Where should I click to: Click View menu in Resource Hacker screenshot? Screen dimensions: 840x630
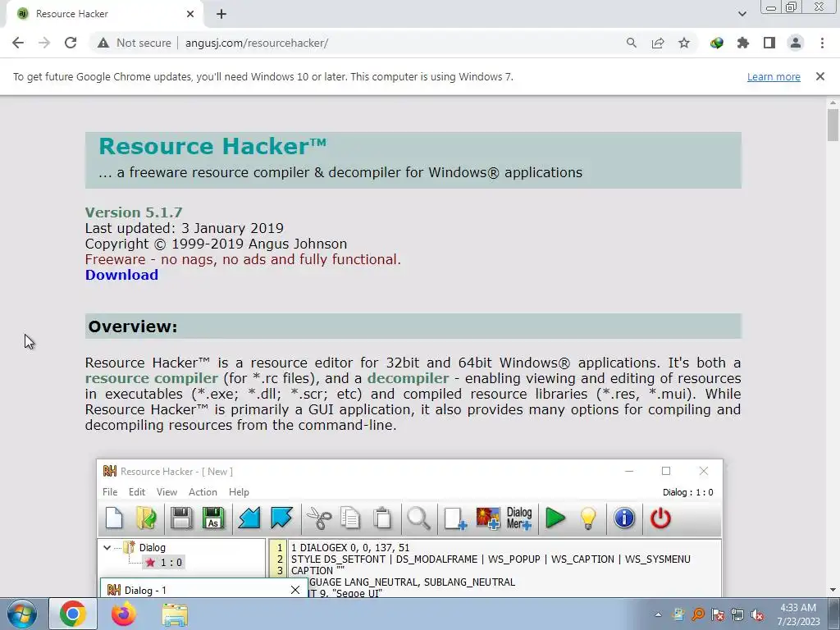pos(167,492)
